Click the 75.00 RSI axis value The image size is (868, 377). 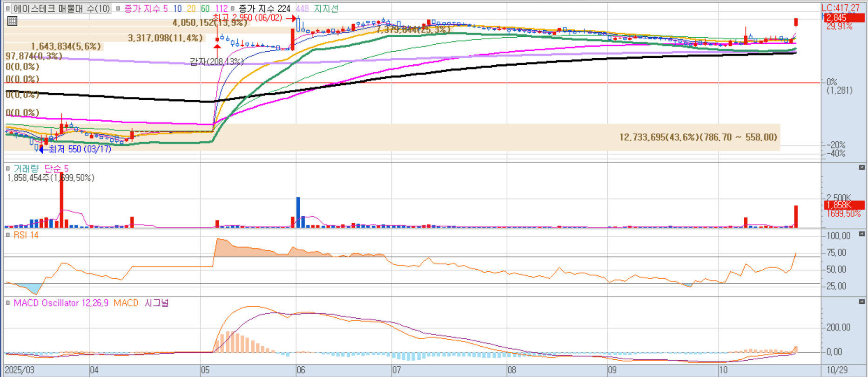pos(836,253)
